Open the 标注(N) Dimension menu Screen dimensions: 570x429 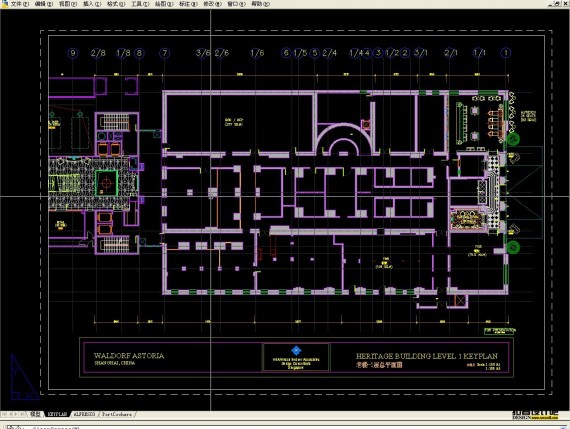pyautogui.click(x=188, y=4)
